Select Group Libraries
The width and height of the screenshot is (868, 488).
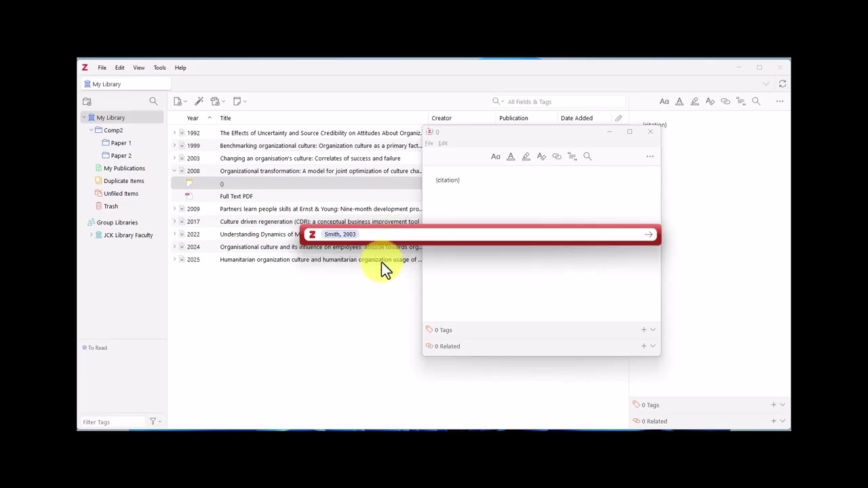(117, 222)
